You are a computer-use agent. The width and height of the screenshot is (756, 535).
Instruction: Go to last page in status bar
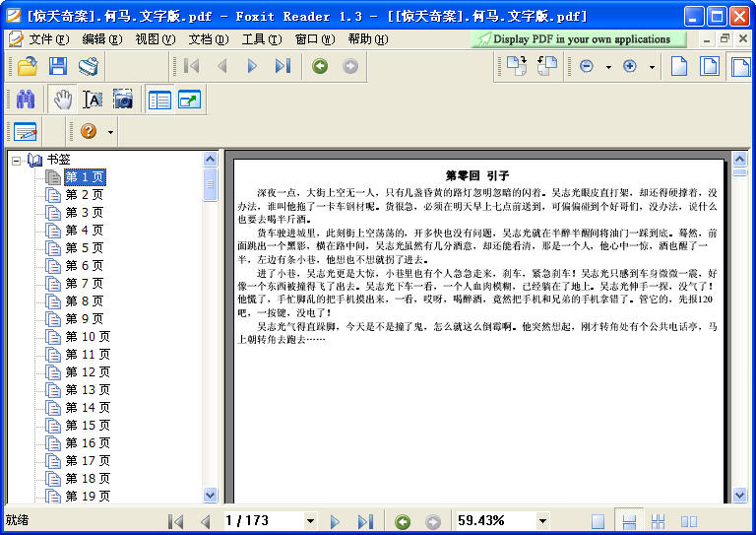tap(365, 521)
